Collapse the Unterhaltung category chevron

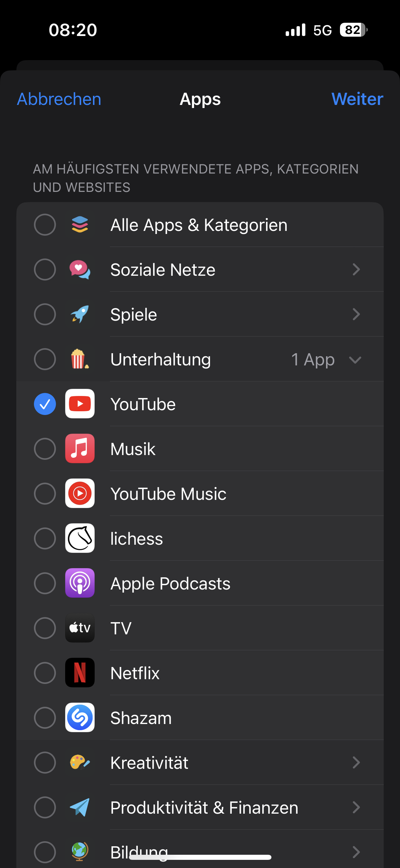pyautogui.click(x=355, y=360)
